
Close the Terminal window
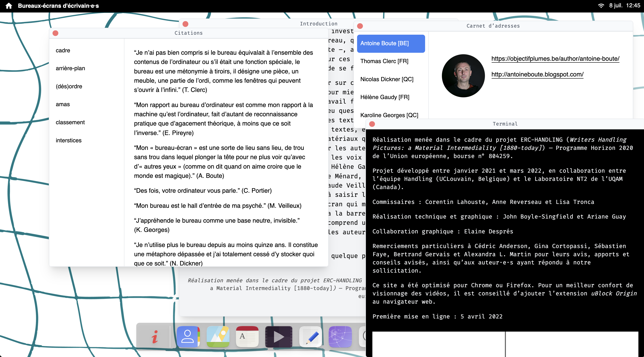(372, 124)
